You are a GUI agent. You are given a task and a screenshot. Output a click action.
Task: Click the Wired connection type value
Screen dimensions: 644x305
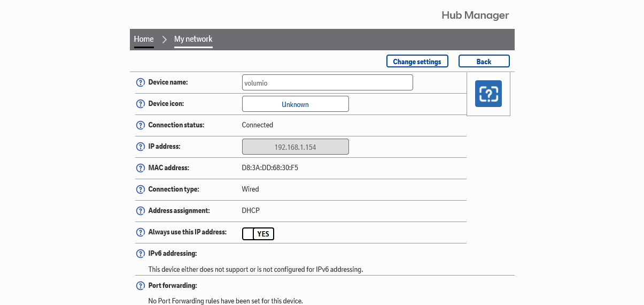pos(251,189)
